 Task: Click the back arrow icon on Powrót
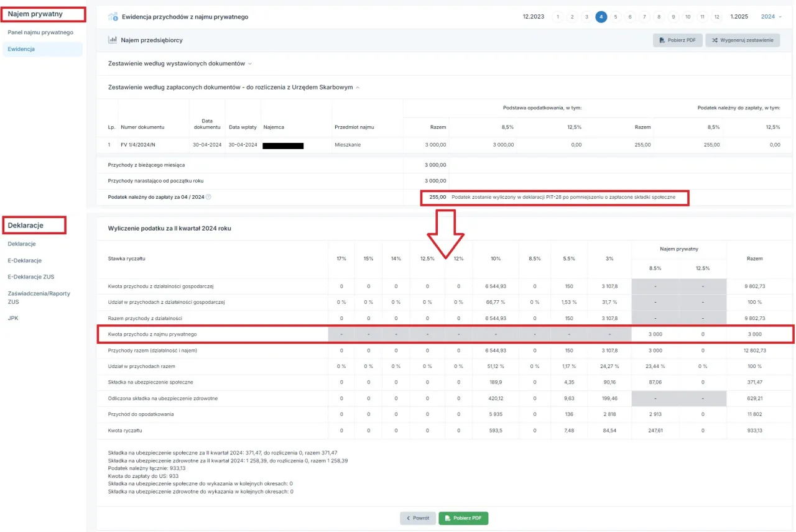click(x=408, y=518)
